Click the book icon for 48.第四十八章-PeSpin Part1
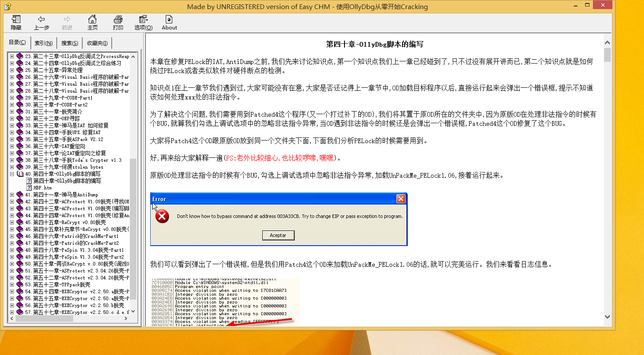The image size is (644, 355). click(20, 250)
